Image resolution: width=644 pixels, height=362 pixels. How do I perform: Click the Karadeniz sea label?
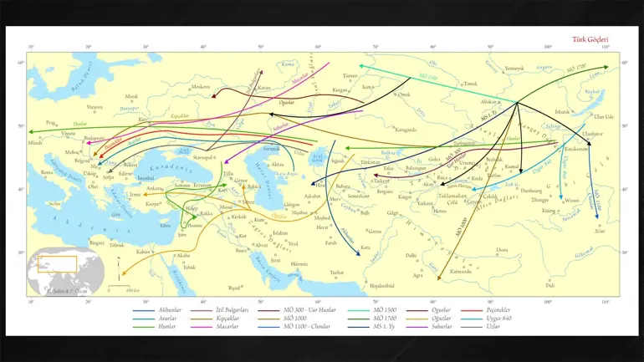point(171,169)
